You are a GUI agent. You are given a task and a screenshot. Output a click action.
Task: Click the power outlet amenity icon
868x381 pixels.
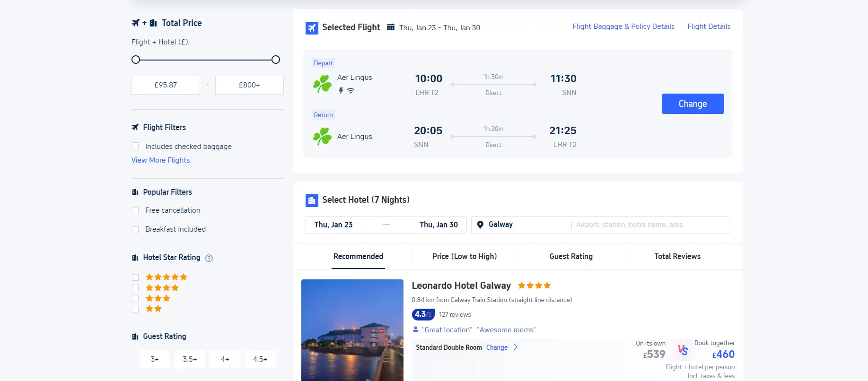341,91
